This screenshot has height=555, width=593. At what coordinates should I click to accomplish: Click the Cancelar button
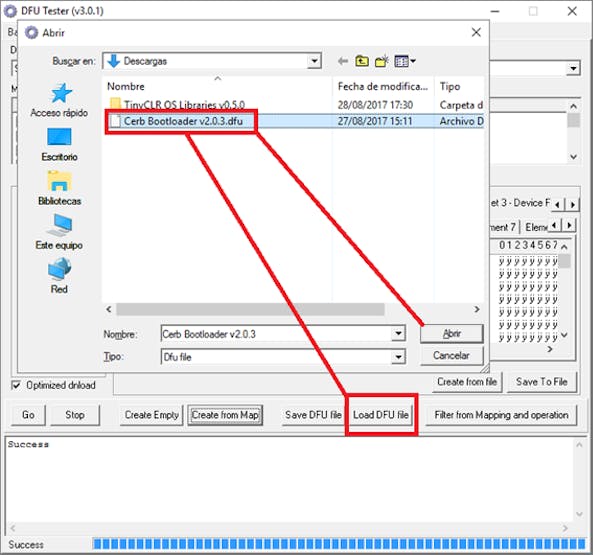[452, 355]
